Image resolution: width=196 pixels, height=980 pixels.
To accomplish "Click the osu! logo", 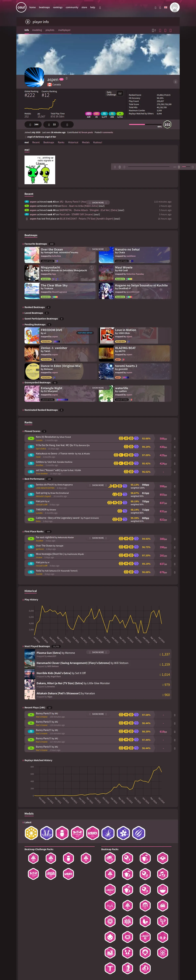I will point(21,7).
